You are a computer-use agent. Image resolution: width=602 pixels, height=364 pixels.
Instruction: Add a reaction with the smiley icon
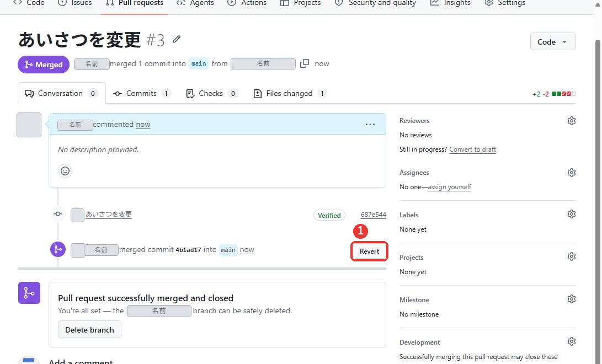tap(65, 170)
